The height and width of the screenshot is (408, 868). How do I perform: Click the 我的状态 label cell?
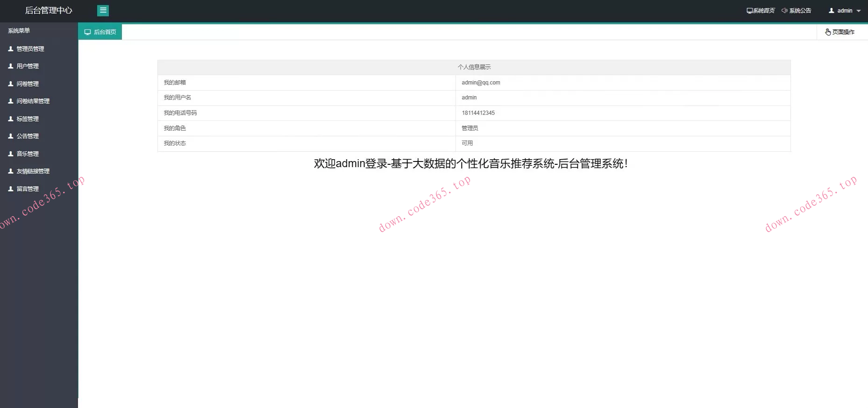(306, 143)
